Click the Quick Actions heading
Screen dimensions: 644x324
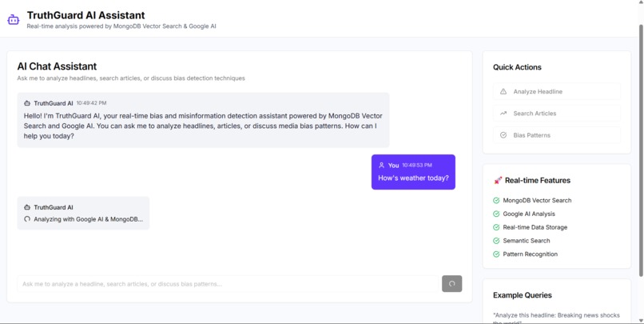(x=517, y=67)
